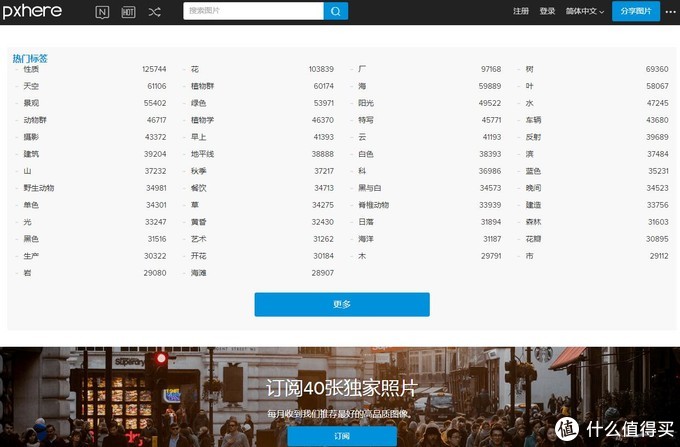
Task: Open the 云 tag
Action: (x=362, y=137)
